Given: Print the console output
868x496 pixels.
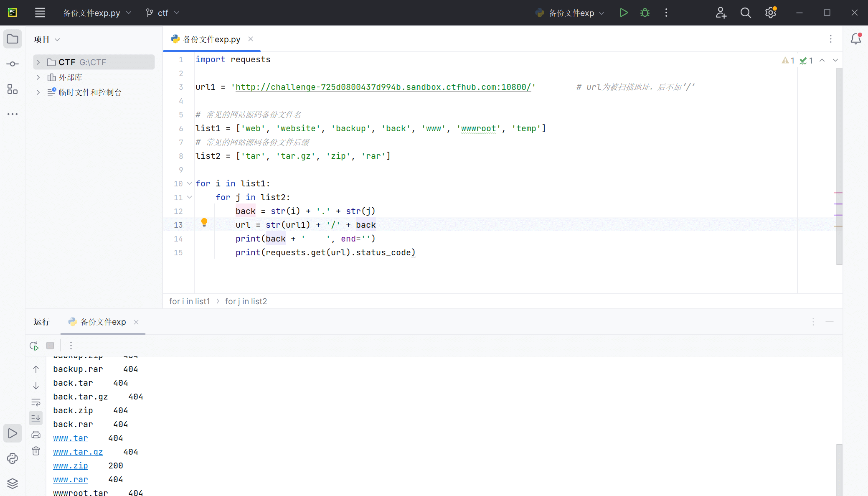Looking at the screenshot, I should (36, 435).
